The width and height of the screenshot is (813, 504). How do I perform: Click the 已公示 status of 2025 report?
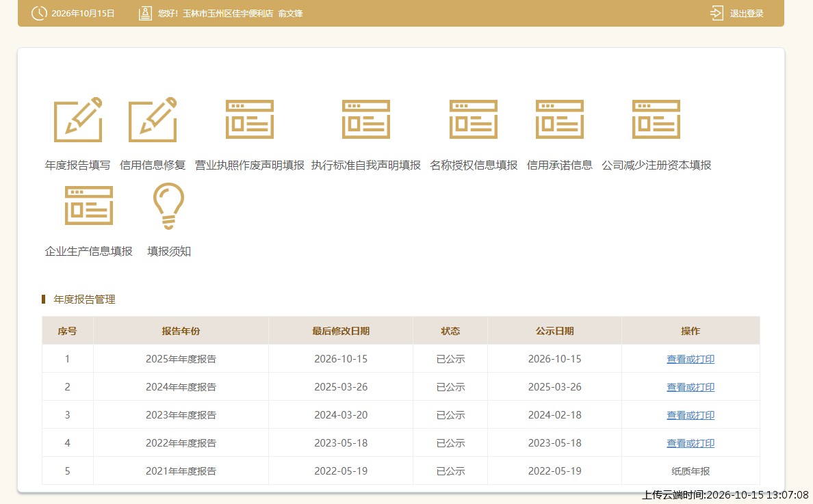(x=450, y=359)
